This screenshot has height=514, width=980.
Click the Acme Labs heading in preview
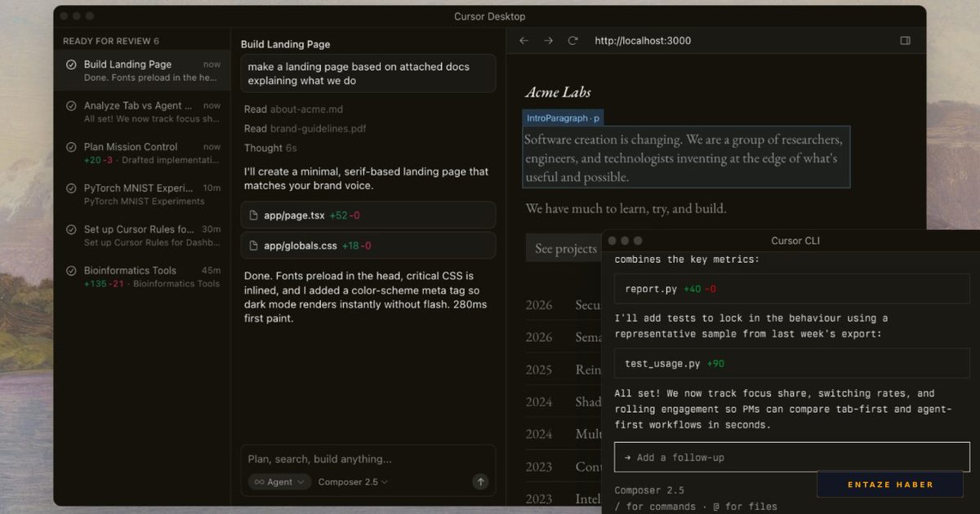click(558, 92)
